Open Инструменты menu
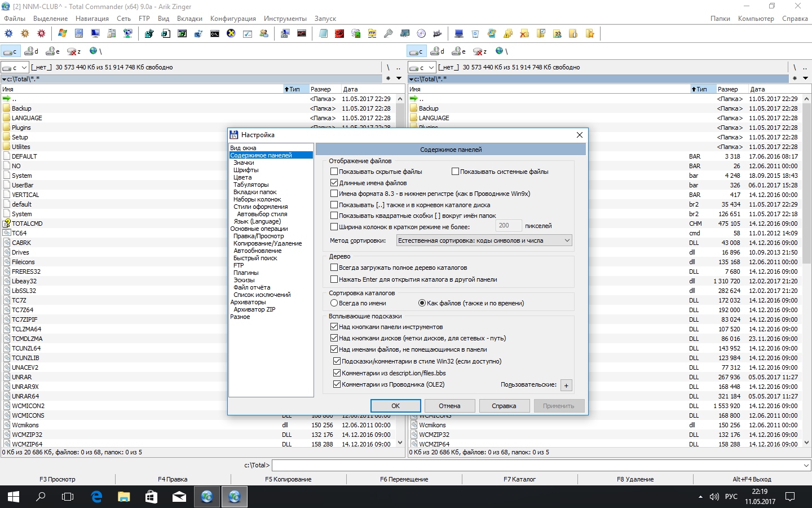The height and width of the screenshot is (508, 812). click(x=285, y=19)
